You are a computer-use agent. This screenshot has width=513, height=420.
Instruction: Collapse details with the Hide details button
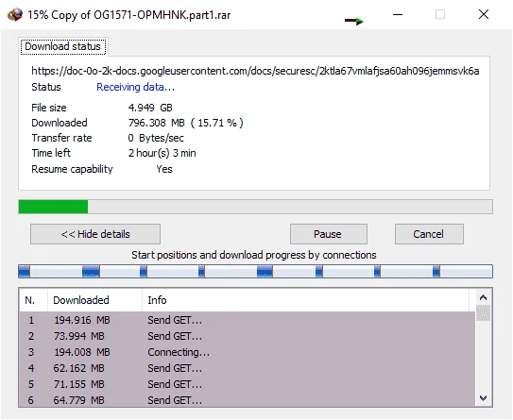coord(95,234)
